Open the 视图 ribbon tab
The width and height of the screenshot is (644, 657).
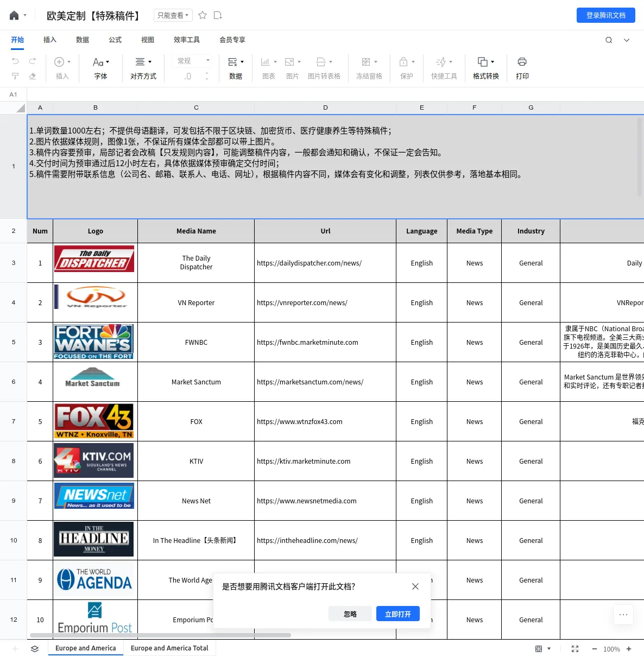click(148, 40)
